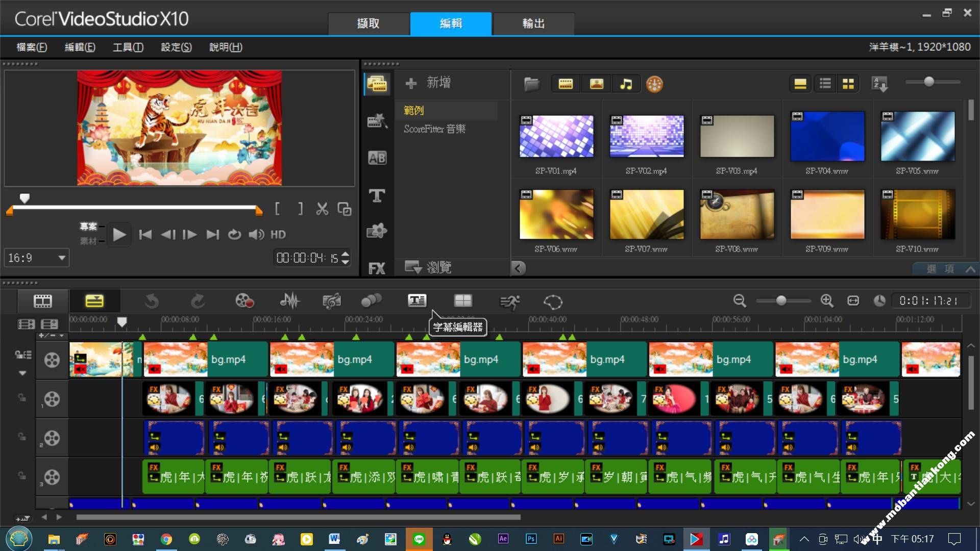Viewport: 980px width, 551px height.
Task: Switch to Storyboard view
Action: [x=43, y=301]
